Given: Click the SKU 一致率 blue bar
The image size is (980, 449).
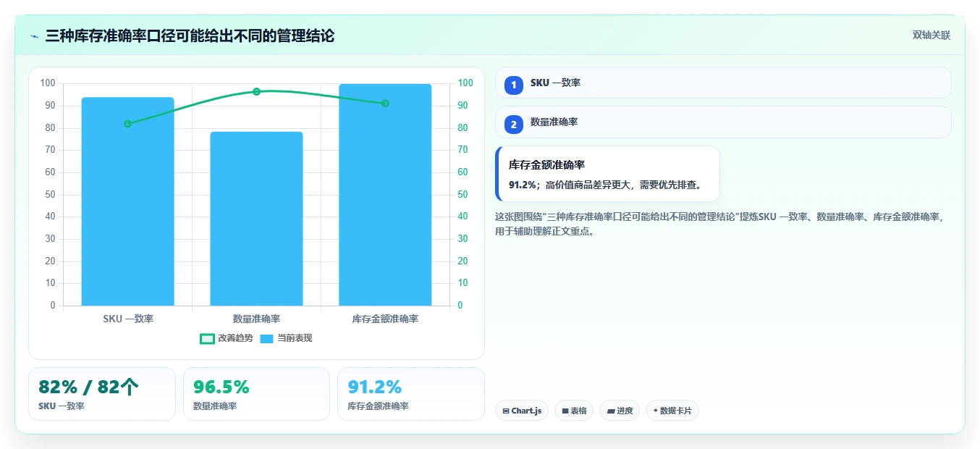Looking at the screenshot, I should click(128, 201).
